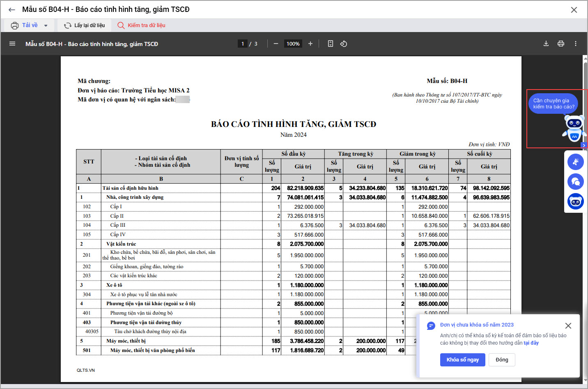The image size is (588, 389).
Task: Download the PDF from the viewer toolbar
Action: point(546,44)
